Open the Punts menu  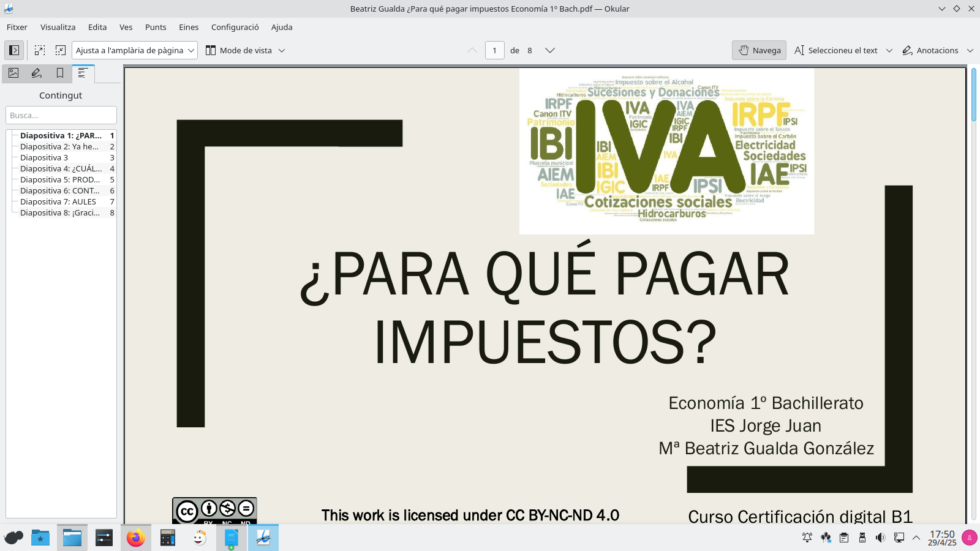point(156,27)
